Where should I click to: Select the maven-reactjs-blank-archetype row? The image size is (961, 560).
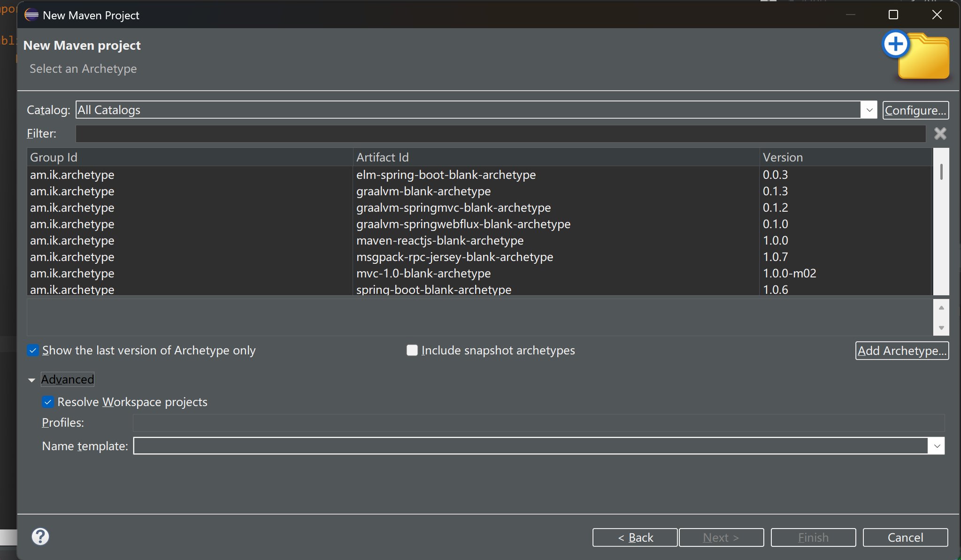(x=439, y=240)
